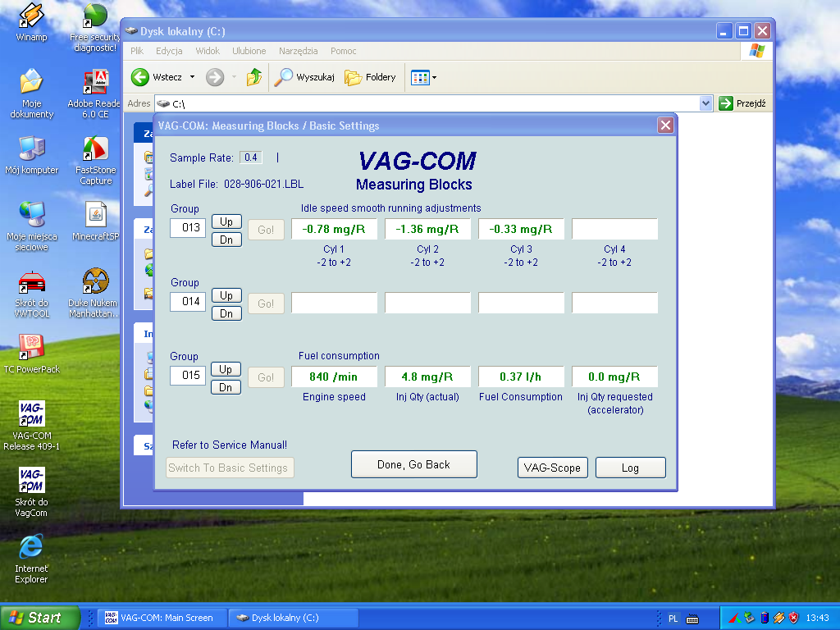Screen dimensions: 840x630
Task: Click the keyboard icon beside PL indicator
Action: click(692, 619)
